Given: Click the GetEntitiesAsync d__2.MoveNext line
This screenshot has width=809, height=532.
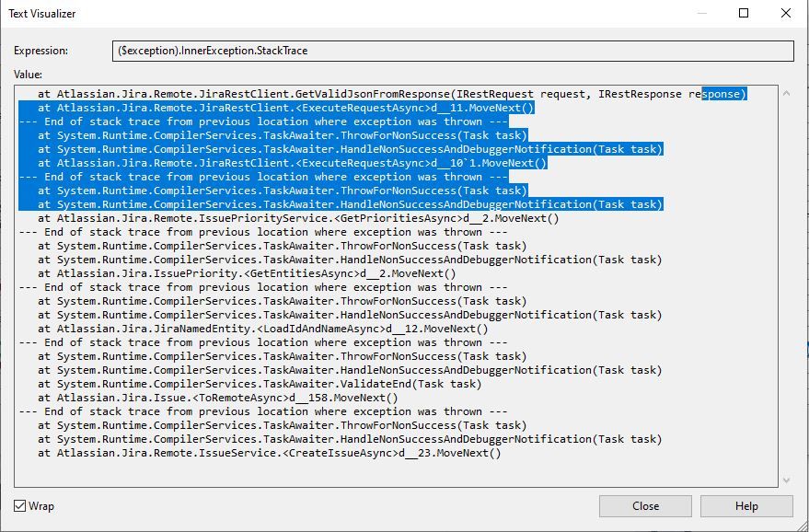Looking at the screenshot, I should (x=247, y=273).
